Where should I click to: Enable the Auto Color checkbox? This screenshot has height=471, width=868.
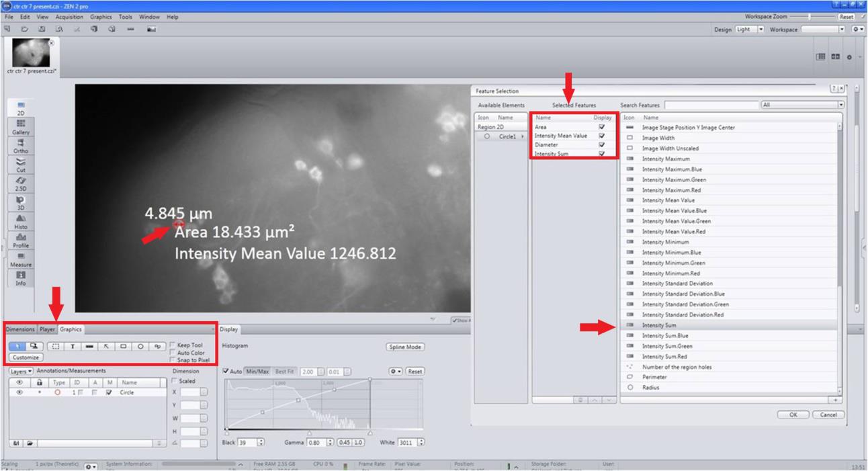pyautogui.click(x=173, y=353)
